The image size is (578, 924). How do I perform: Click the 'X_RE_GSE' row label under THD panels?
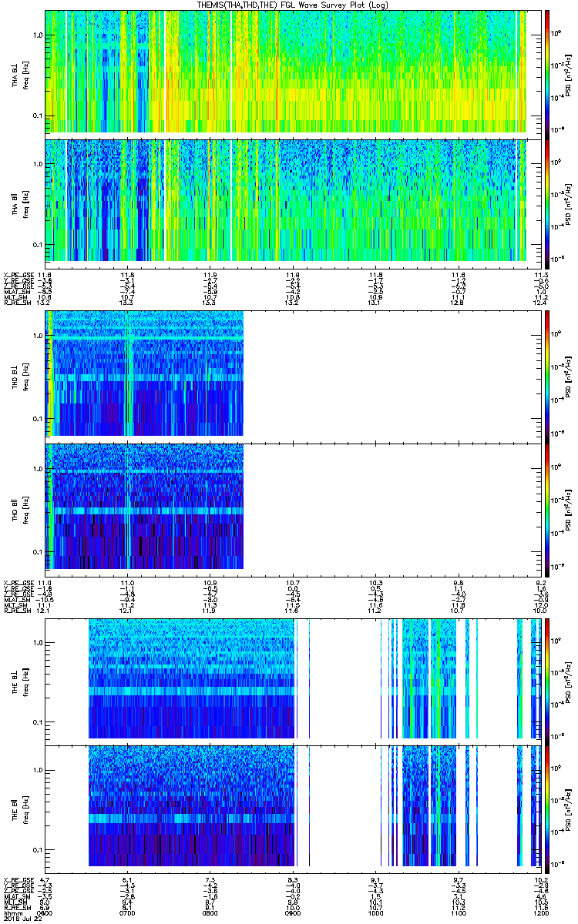point(18,581)
